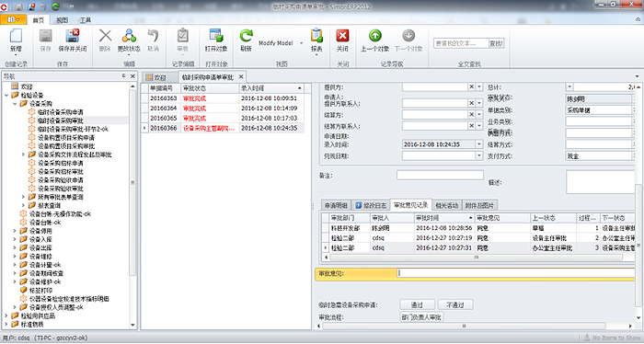The width and height of the screenshot is (644, 344).
Task: Open the 报表 report clipboard icon
Action: tap(316, 36)
